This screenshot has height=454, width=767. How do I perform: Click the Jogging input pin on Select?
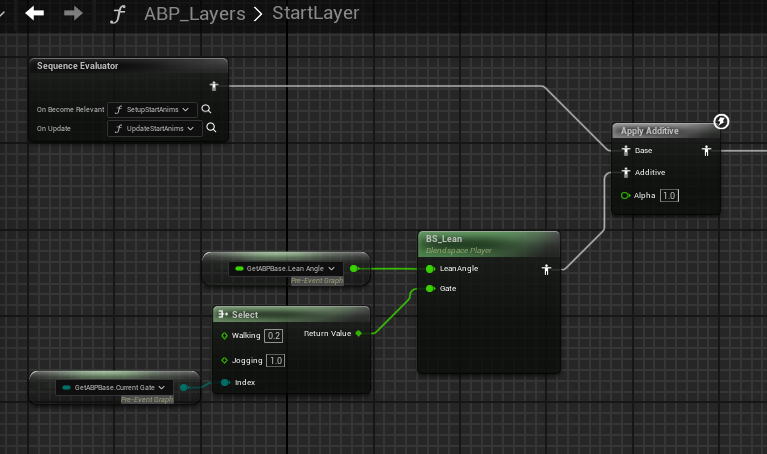point(225,361)
